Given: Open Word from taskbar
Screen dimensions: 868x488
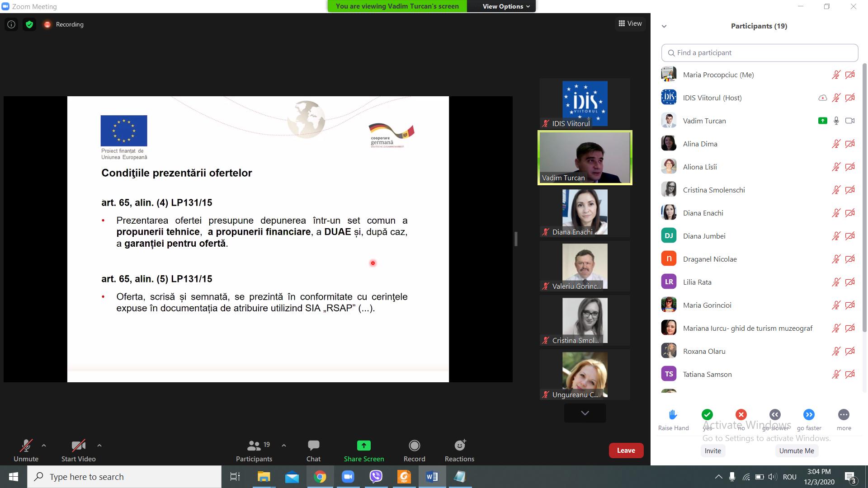Looking at the screenshot, I should [432, 477].
